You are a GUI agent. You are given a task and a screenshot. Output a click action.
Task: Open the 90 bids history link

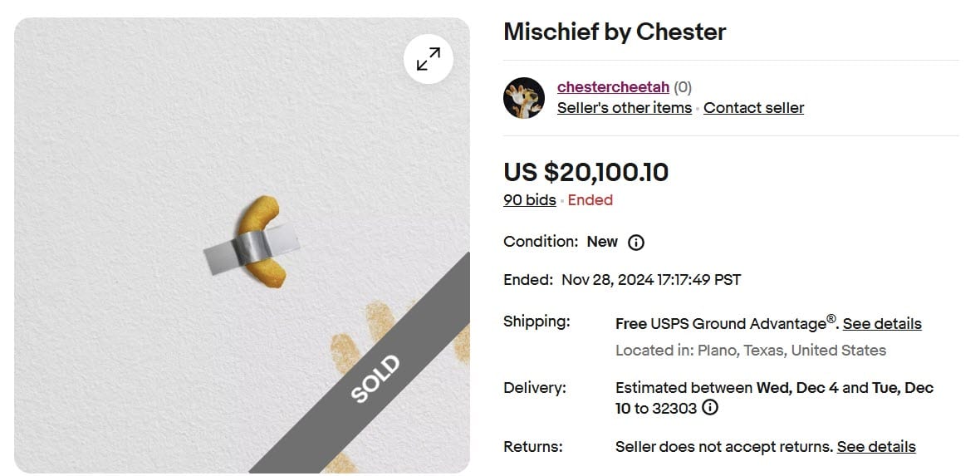point(529,200)
